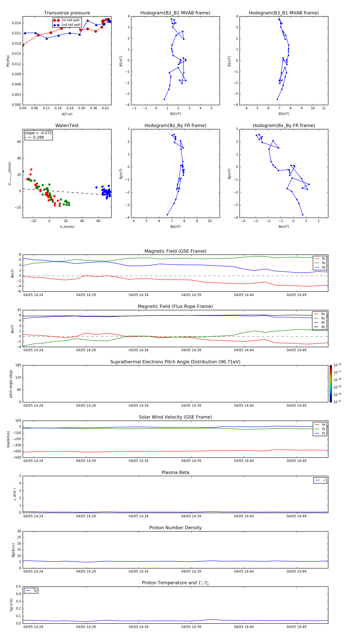Screen dimensions: 351x644
Task: Click the 'Plasma Beta' plot title
Action: pyautogui.click(x=175, y=473)
